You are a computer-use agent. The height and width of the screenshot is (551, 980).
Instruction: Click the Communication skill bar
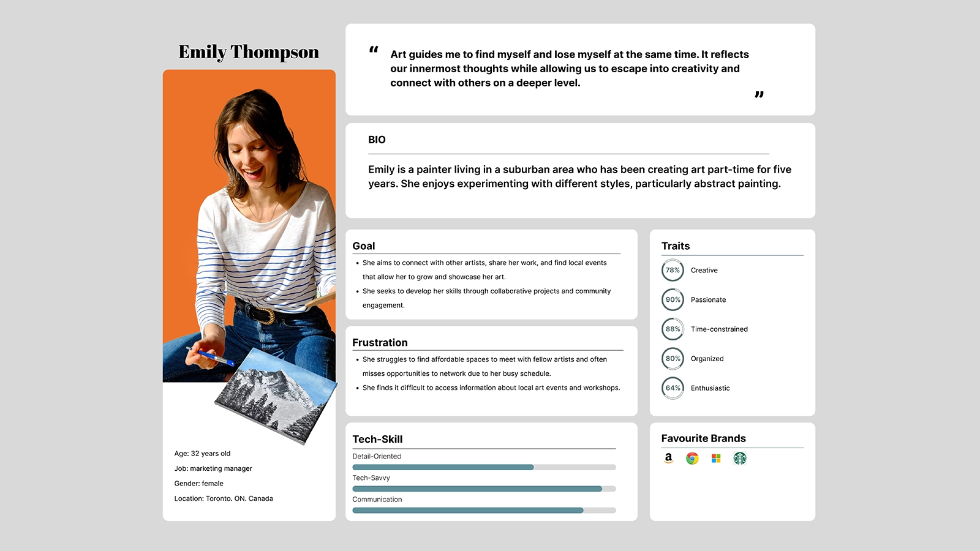(484, 510)
